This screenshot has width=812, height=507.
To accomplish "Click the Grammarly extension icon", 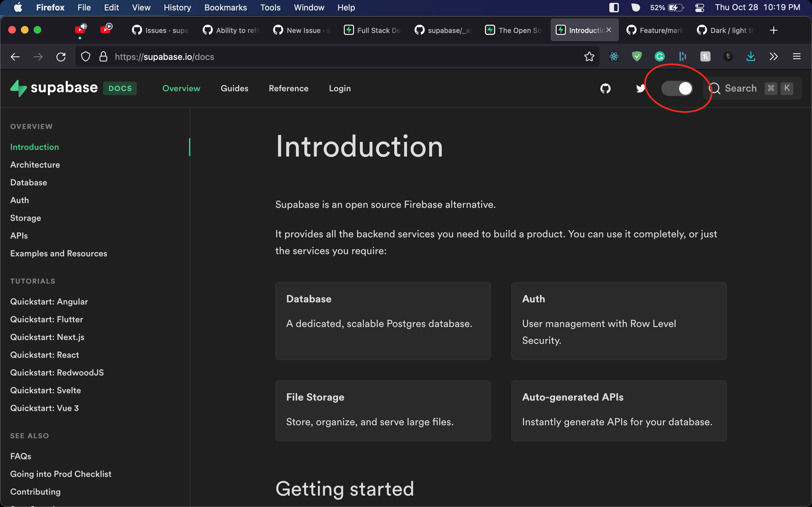I will (659, 56).
